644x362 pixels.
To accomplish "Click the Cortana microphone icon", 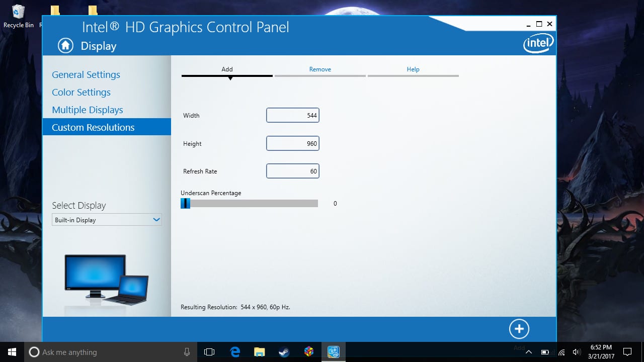I will click(x=187, y=352).
